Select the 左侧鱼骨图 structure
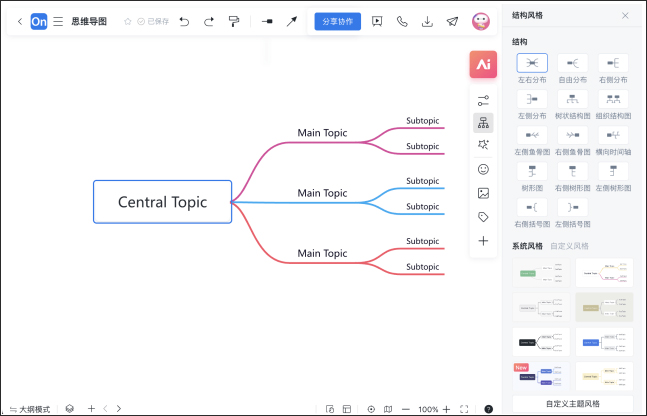This screenshot has width=647, height=416. pyautogui.click(x=532, y=135)
